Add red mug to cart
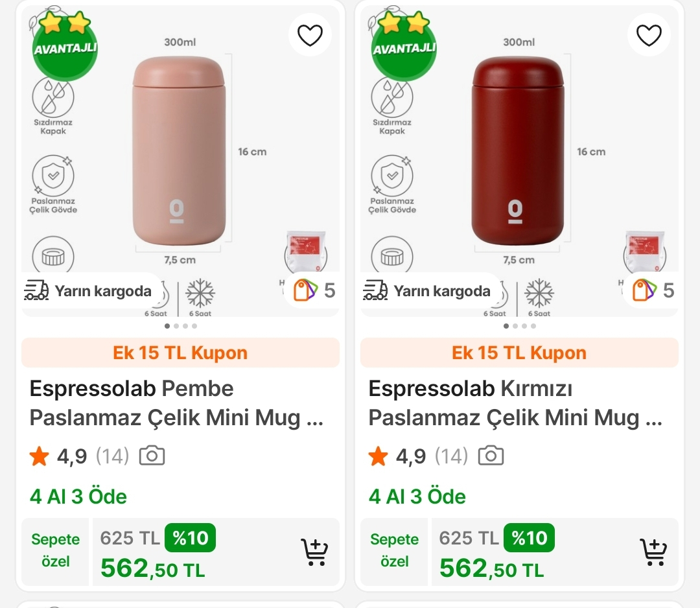The width and height of the screenshot is (700, 608). 653,552
